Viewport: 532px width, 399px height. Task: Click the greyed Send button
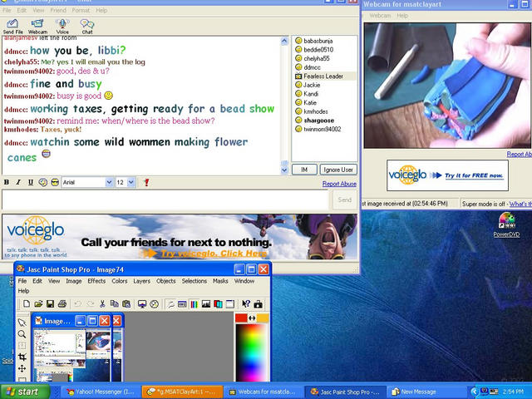tap(344, 199)
